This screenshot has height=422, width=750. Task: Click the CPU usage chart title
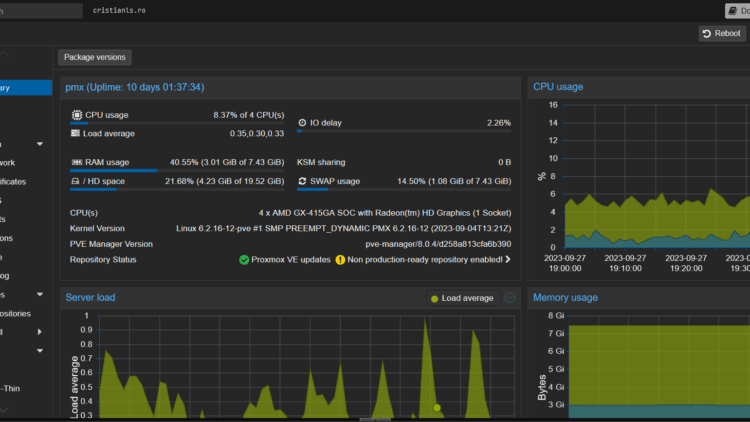pos(558,87)
